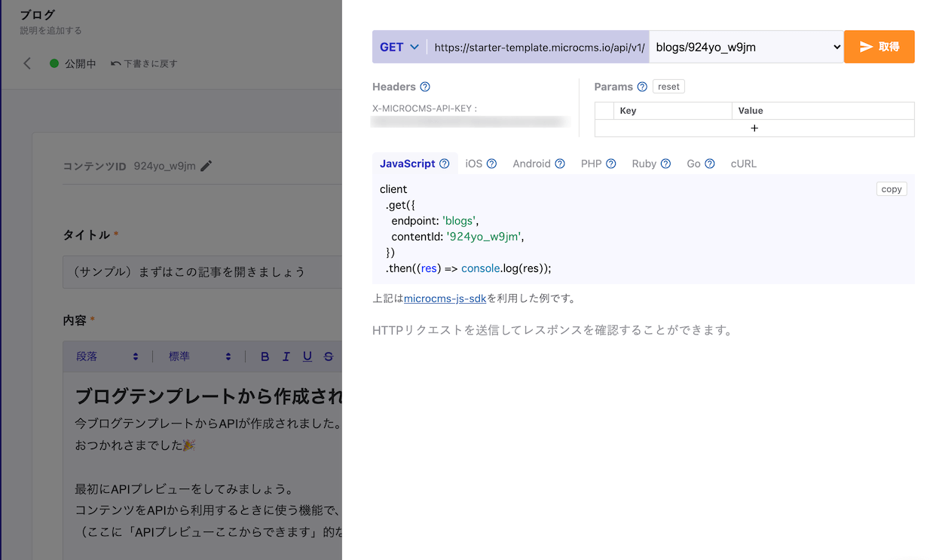945x560 pixels.
Task: Reset the Params with reset button
Action: coord(668,87)
